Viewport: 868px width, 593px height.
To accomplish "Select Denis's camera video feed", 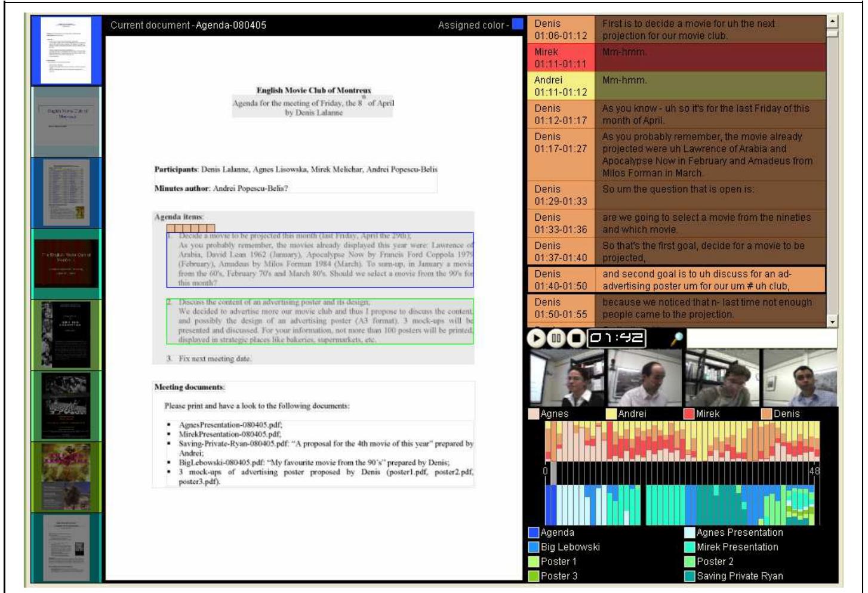I will click(x=803, y=382).
